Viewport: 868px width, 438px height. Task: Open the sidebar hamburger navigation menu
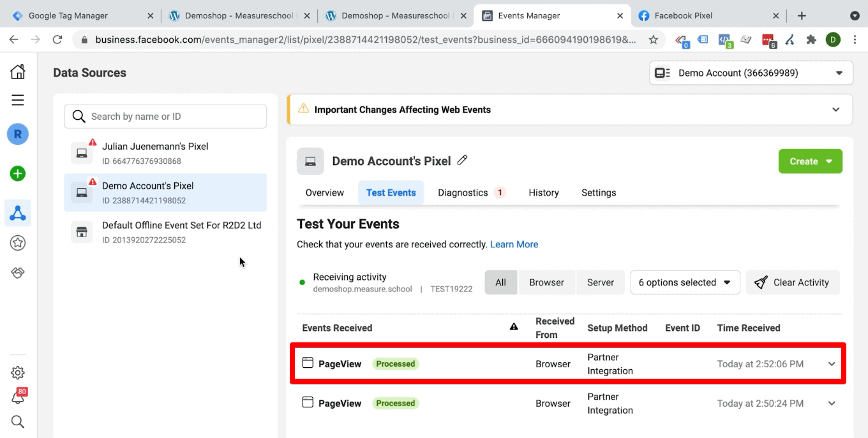(x=17, y=100)
